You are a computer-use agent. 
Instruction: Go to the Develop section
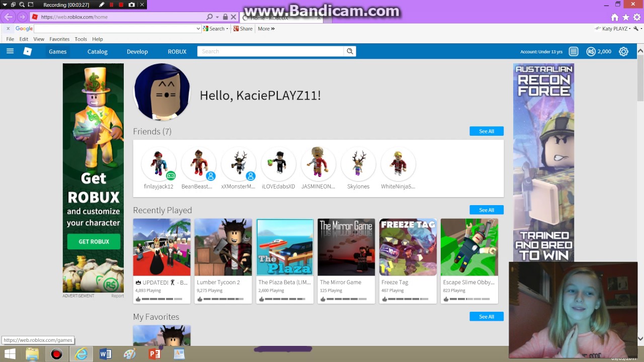click(137, 51)
